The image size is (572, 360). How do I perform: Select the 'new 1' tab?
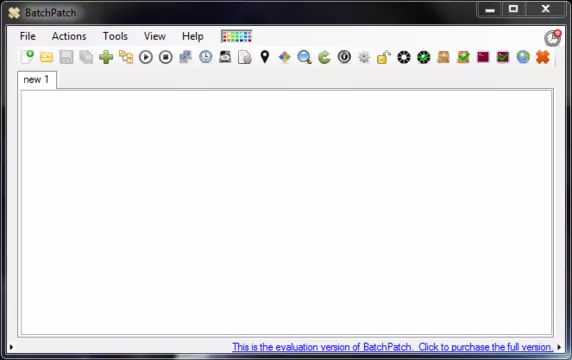pos(36,80)
